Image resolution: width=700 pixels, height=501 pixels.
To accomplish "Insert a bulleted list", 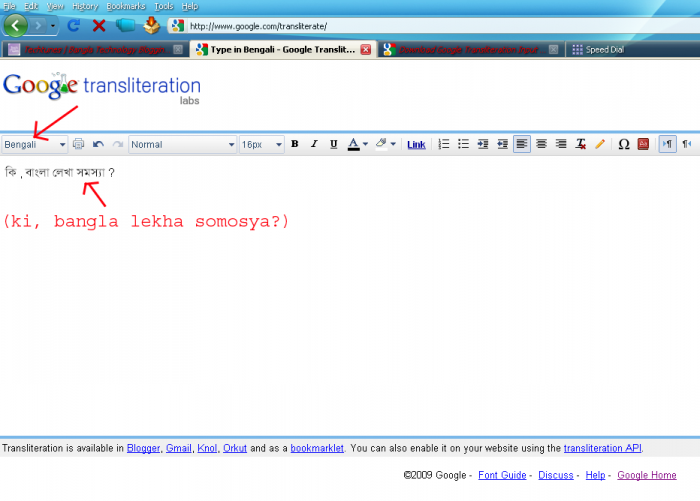I will tap(463, 144).
